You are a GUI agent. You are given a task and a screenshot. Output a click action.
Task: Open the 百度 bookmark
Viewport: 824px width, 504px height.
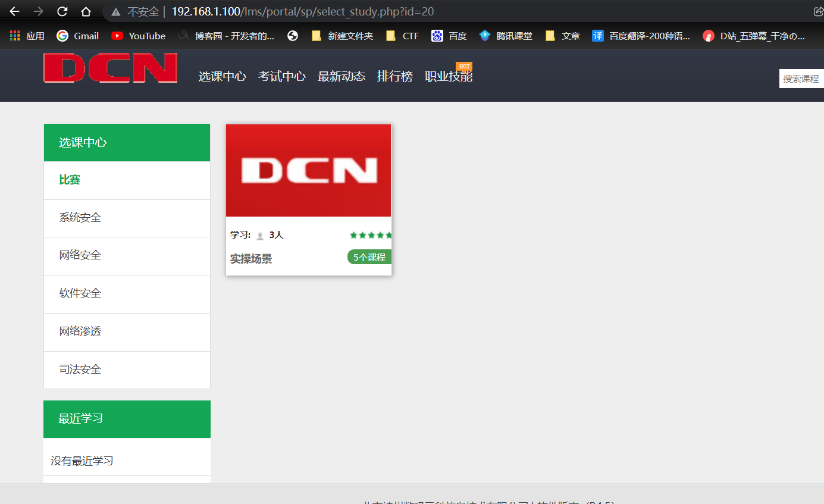pyautogui.click(x=449, y=36)
